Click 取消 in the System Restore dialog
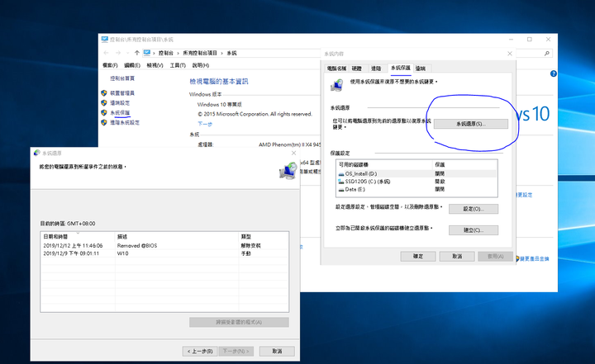Viewport: 595px width, 364px height. pos(277,351)
